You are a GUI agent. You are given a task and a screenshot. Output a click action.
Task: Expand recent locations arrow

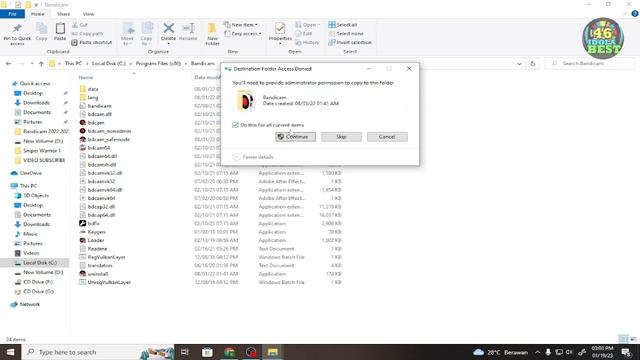(32, 64)
